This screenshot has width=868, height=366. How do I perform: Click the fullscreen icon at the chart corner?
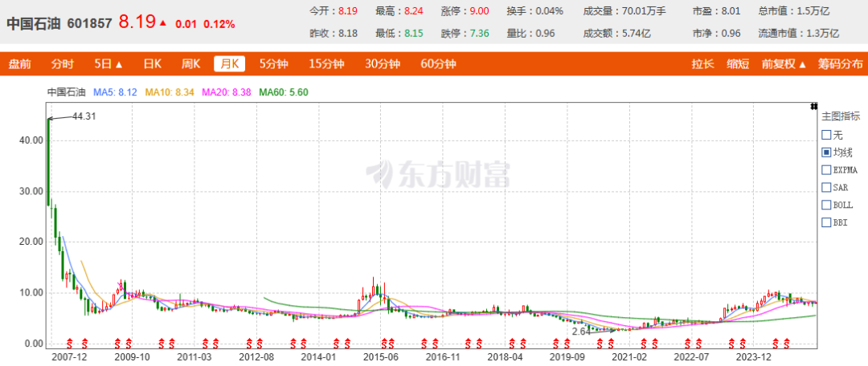click(813, 106)
